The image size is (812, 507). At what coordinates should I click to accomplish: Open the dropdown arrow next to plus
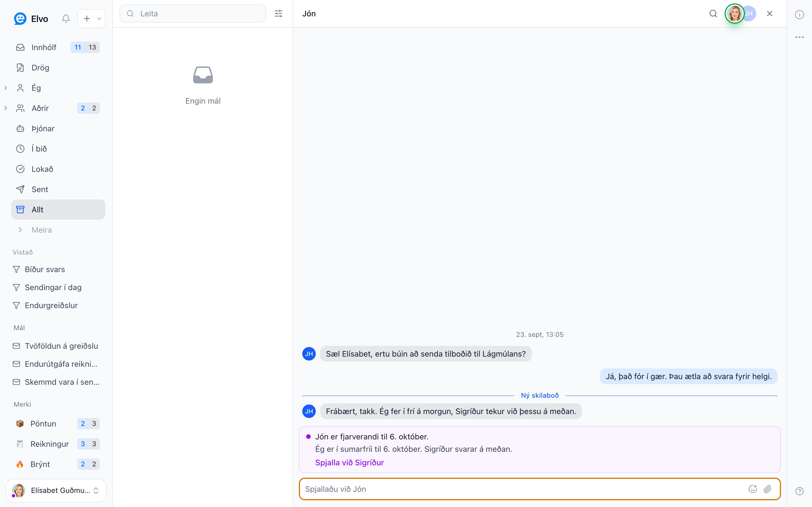point(99,18)
